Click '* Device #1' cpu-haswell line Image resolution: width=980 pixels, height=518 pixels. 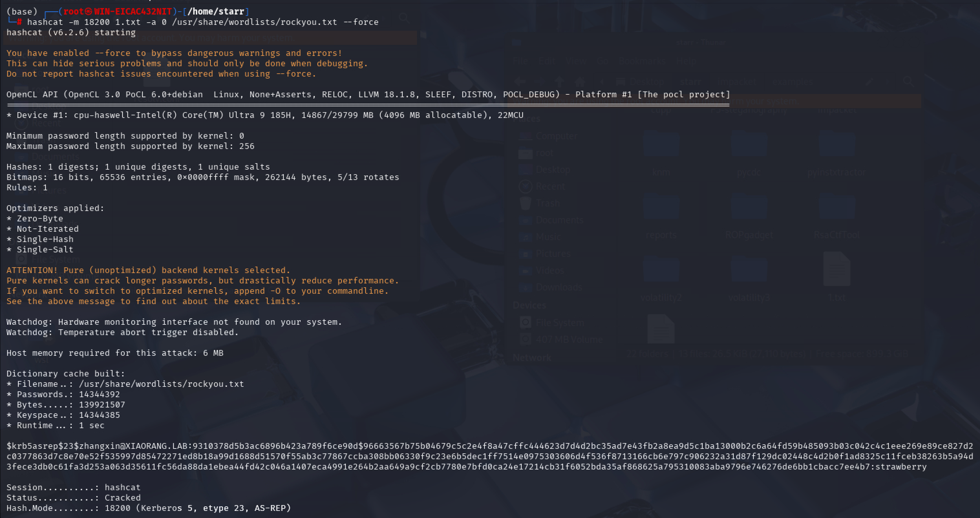[265, 115]
